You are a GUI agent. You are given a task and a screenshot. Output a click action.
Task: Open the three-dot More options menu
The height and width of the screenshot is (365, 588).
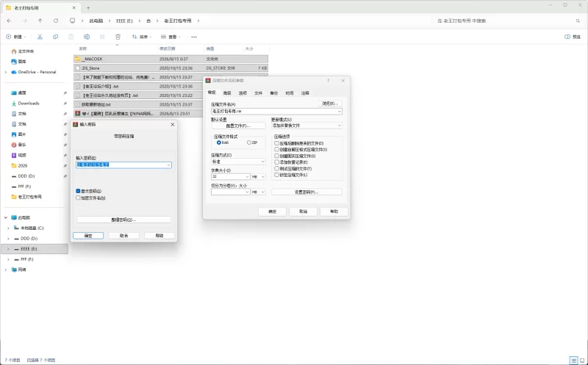[194, 37]
